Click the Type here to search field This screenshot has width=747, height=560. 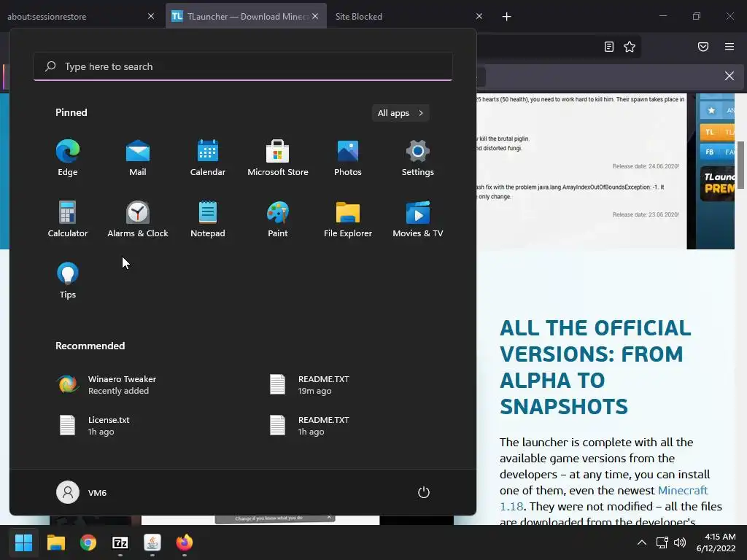tap(243, 66)
